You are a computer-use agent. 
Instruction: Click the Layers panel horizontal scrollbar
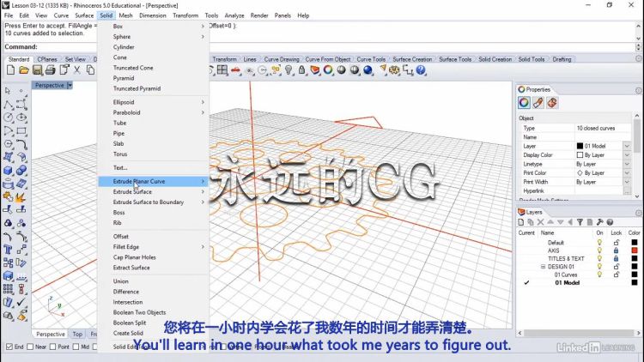[x=579, y=333]
